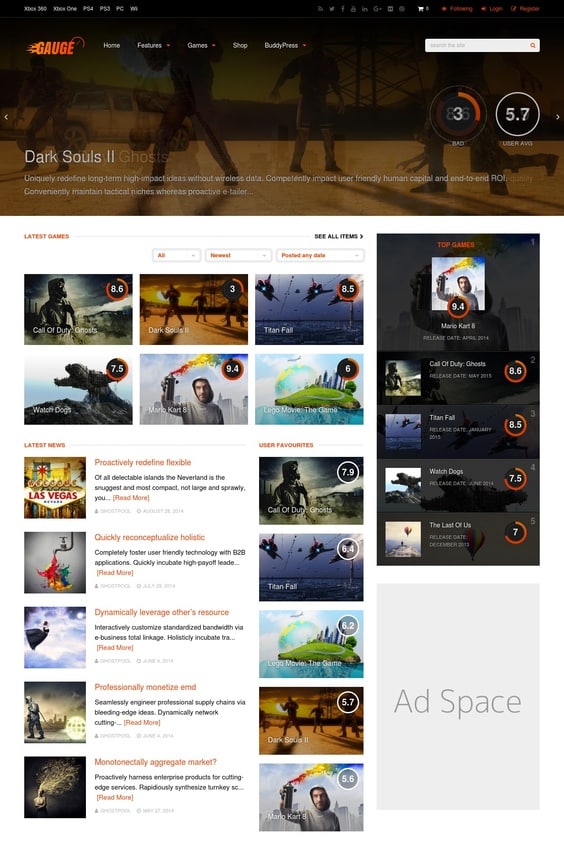Expand the BuddyPress menu

pos(285,45)
